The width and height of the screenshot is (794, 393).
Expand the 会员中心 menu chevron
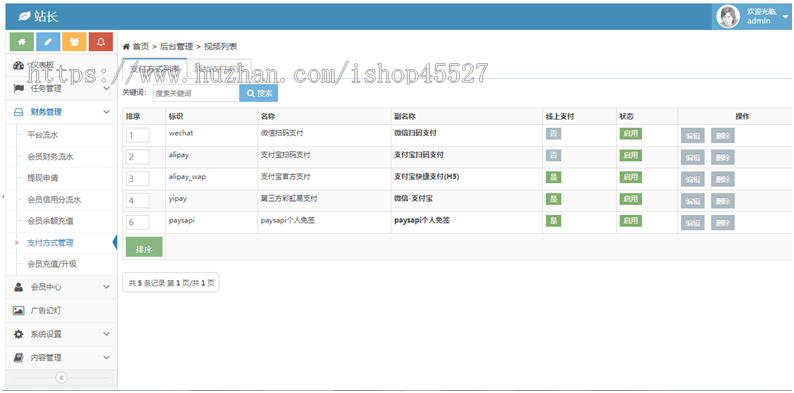106,287
